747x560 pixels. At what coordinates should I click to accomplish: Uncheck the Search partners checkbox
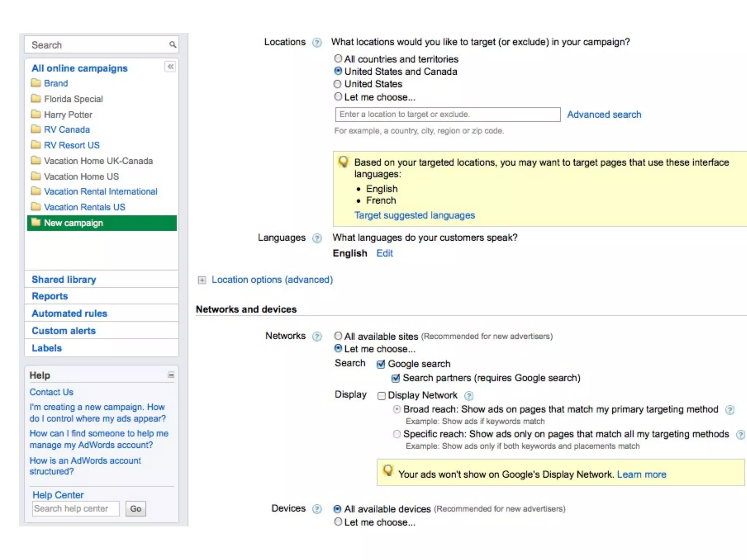tap(396, 378)
